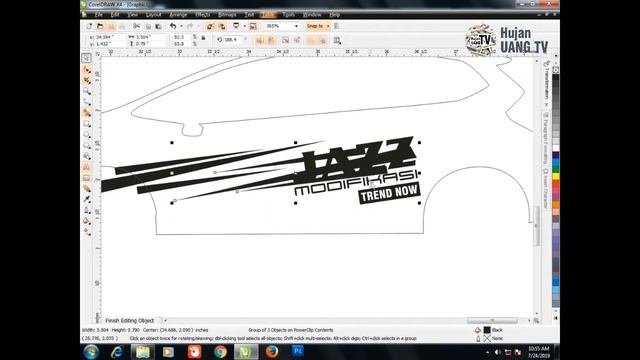Viewport: 640px width, 360px height.
Task: Select the Interactive Fill tool in toolbox
Action: tap(87, 232)
